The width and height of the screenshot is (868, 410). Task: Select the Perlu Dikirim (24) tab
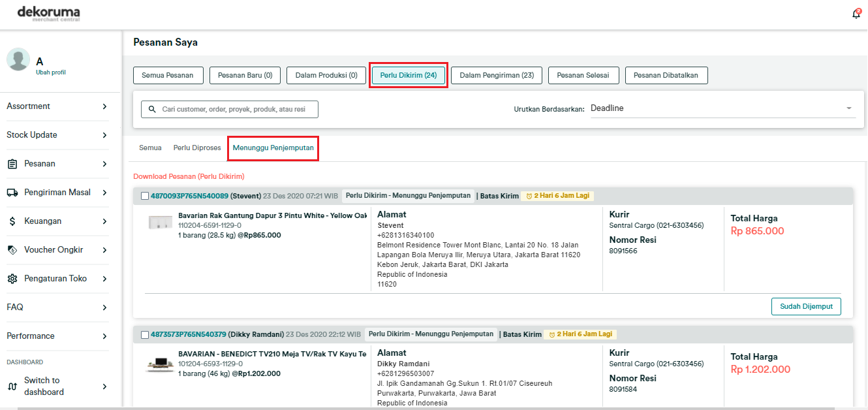(409, 75)
